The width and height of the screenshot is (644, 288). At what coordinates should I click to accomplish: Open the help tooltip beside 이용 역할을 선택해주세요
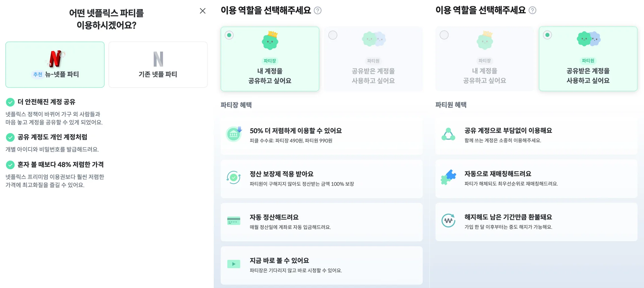317,10
